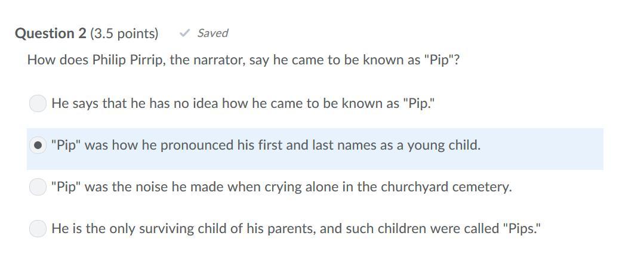Image resolution: width=644 pixels, height=279 pixels.
Task: Click the selected 'pronounced his first and last names' radio button
Action: tap(38, 145)
